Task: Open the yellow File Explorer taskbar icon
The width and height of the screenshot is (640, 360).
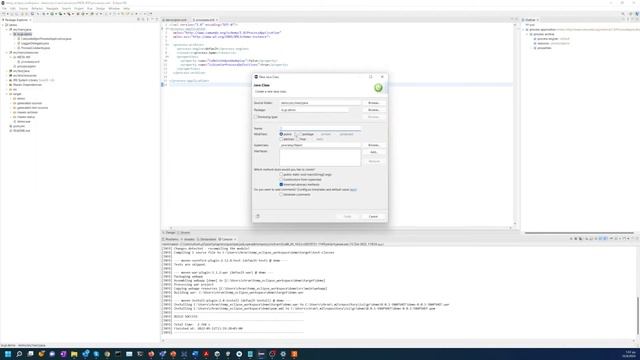Action: click(x=74, y=354)
